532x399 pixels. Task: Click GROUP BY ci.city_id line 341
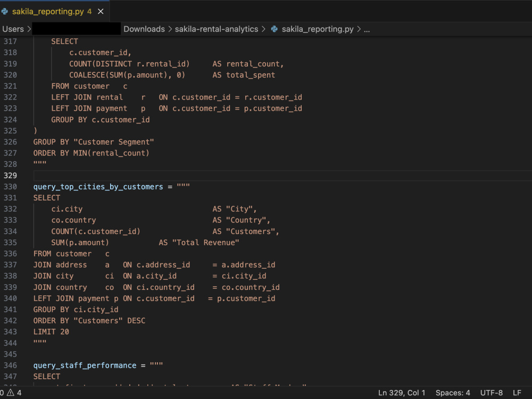coord(76,310)
